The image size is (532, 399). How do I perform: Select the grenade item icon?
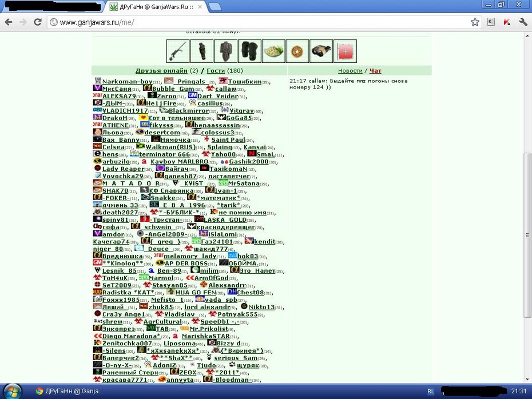tap(202, 51)
